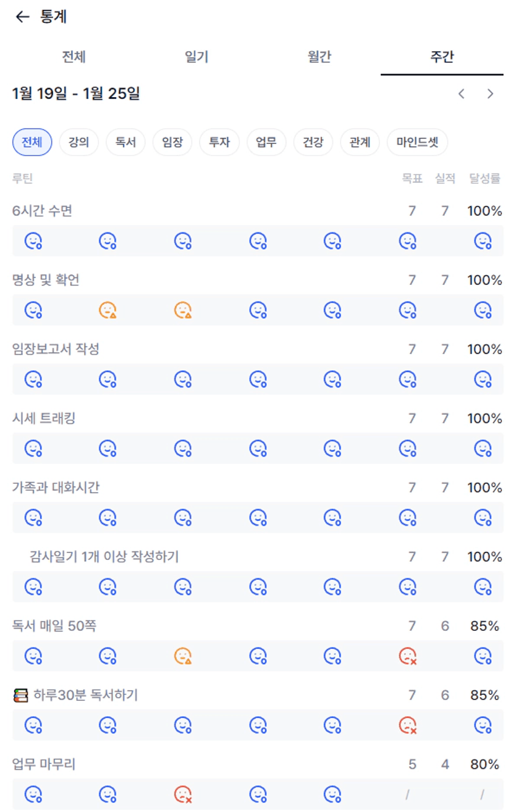The width and height of the screenshot is (511, 812).
Task: Open the 시세 트래킹 routine
Action: click(44, 418)
